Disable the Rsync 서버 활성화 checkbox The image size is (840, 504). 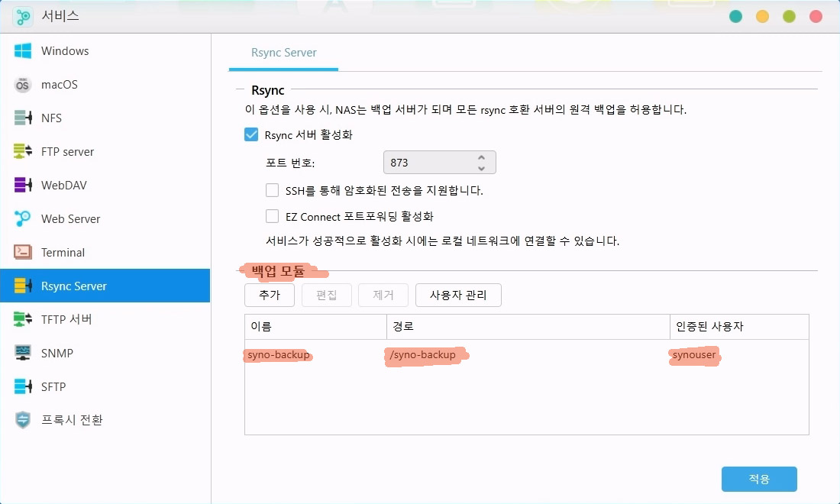251,134
